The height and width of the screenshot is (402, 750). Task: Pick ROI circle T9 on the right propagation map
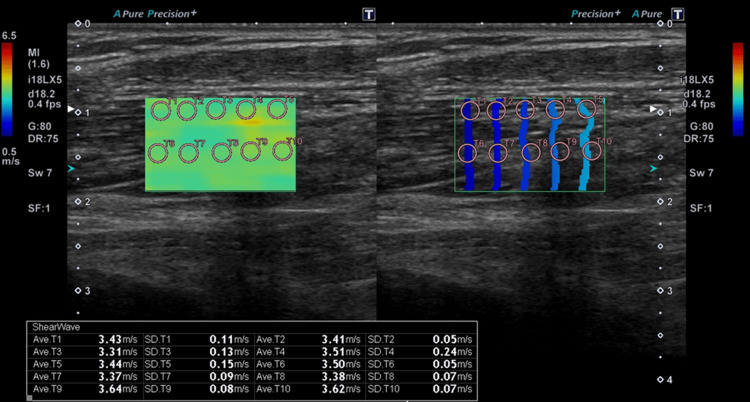click(x=560, y=152)
